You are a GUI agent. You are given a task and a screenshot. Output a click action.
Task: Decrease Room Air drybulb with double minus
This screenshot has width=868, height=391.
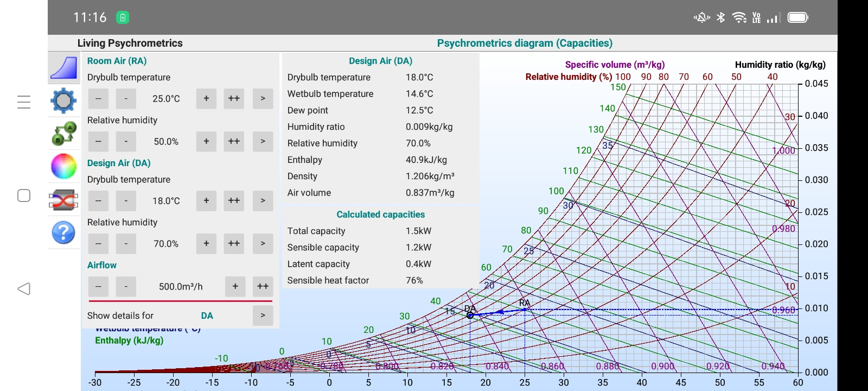click(98, 98)
